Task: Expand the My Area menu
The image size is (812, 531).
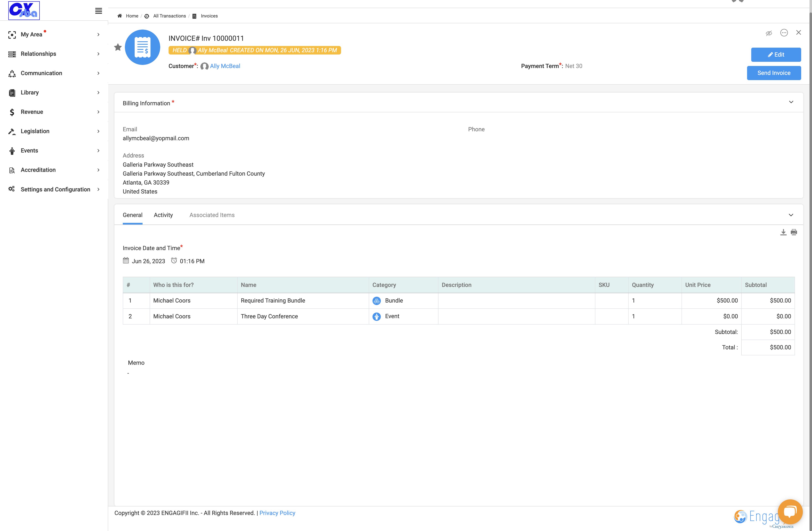Action: (54, 35)
